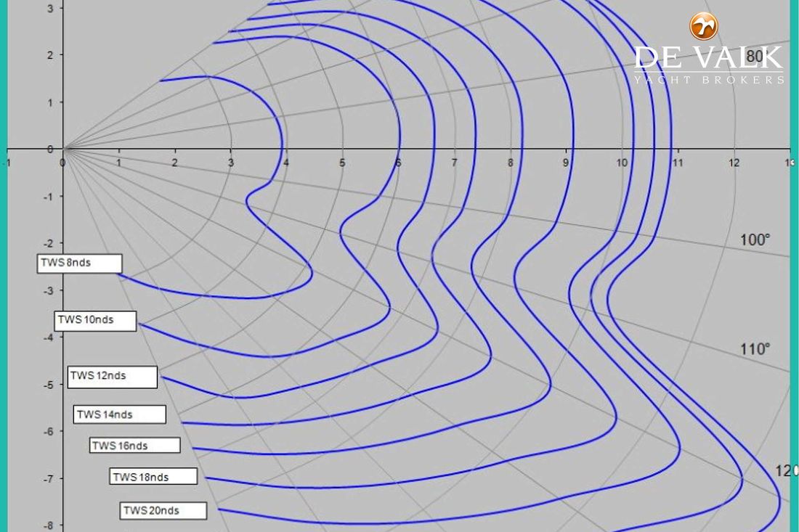Click the TWS 14nds curve label

120,414
